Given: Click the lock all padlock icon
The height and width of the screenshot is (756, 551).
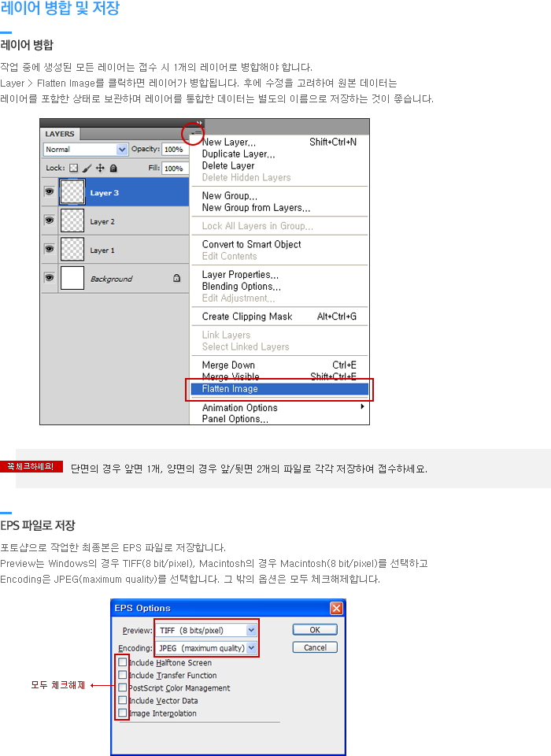Looking at the screenshot, I should pyautogui.click(x=113, y=169).
